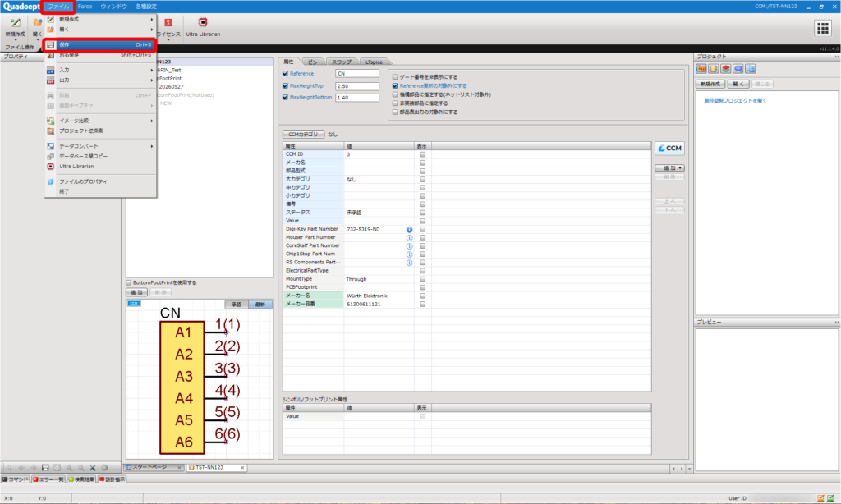841x504 pixels.
Task: Click the save floppy icon in bottom toolbar
Action: coord(45,468)
